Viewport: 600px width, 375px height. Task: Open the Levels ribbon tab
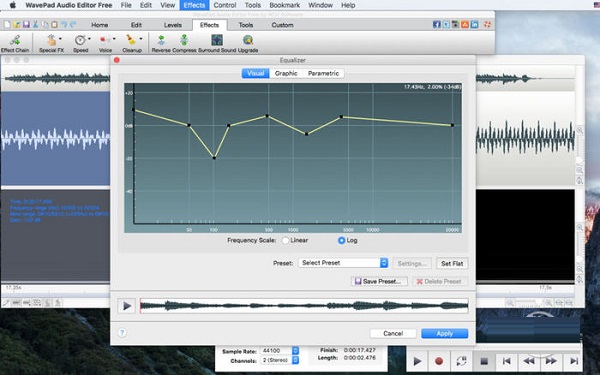pos(173,25)
